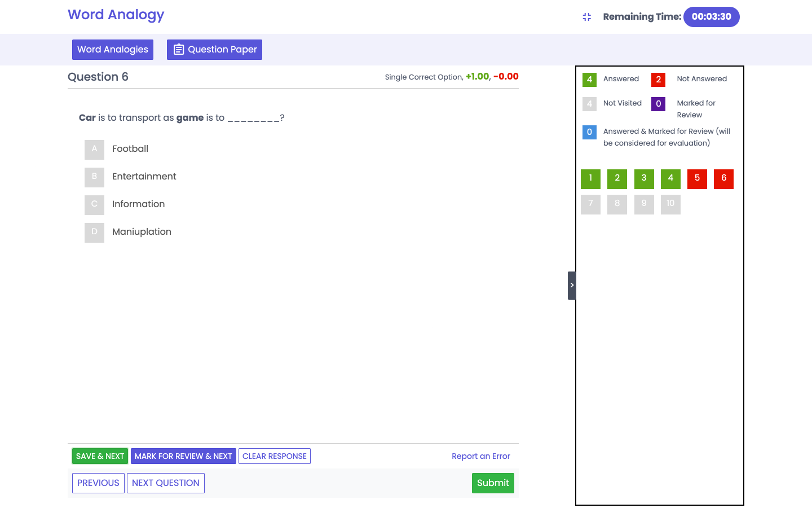Image resolution: width=812 pixels, height=508 pixels.
Task: Choose option B Entertainment
Action: click(94, 177)
